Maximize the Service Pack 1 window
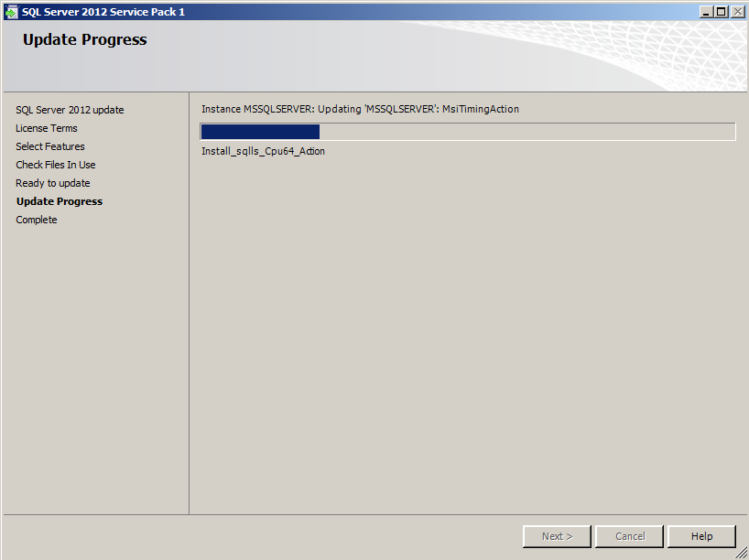The height and width of the screenshot is (560, 749). tap(722, 12)
